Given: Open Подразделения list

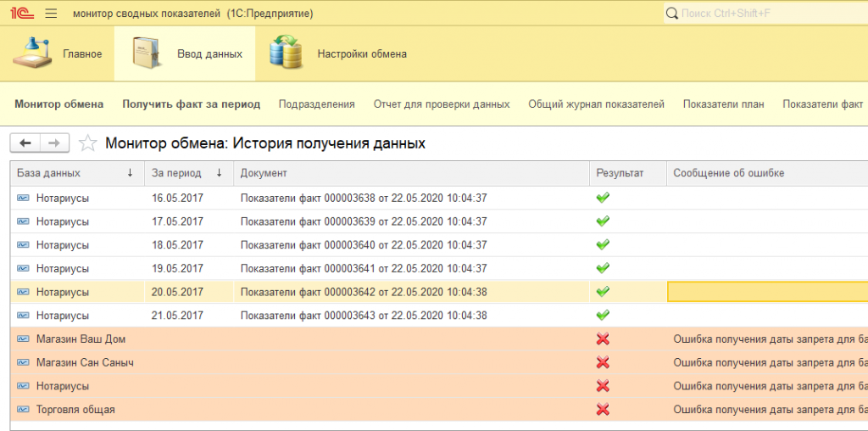Looking at the screenshot, I should tap(317, 104).
